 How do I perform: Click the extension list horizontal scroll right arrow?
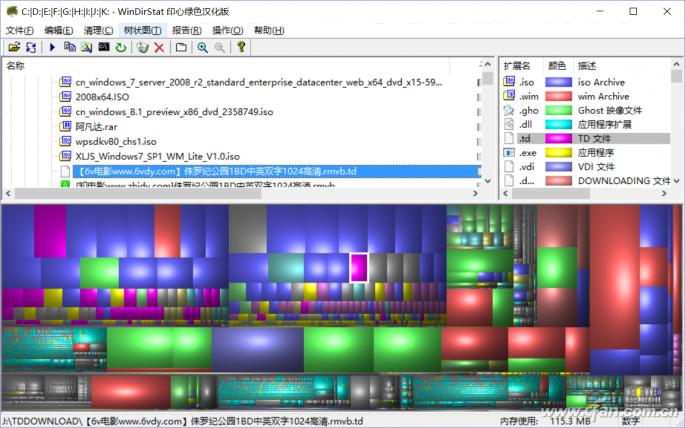pos(664,193)
